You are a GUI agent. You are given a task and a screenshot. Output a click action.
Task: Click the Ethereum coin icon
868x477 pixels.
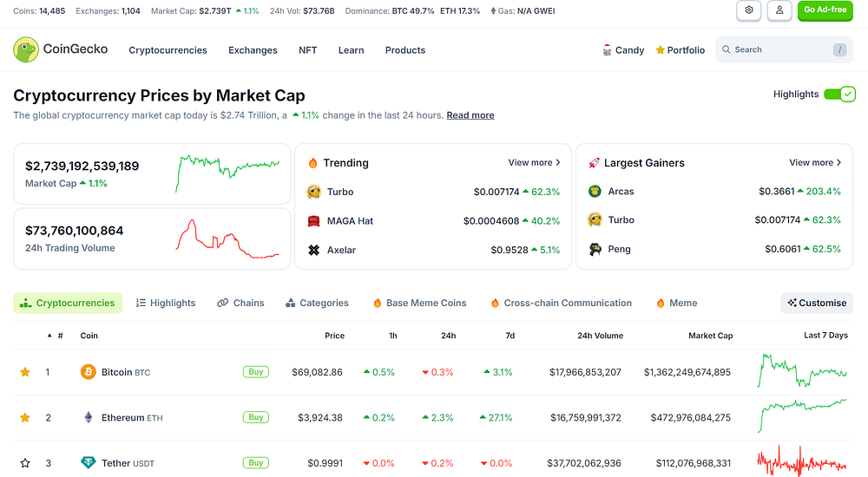coord(88,417)
